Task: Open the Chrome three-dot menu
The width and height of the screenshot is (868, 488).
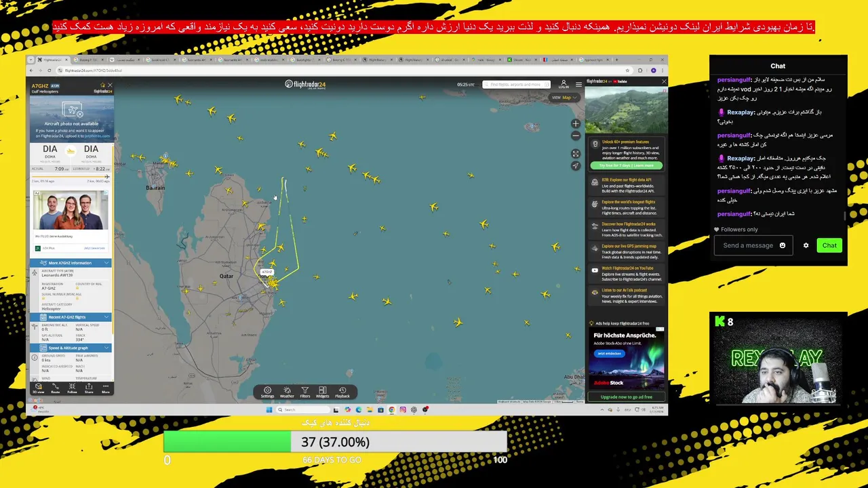Action: (x=663, y=70)
